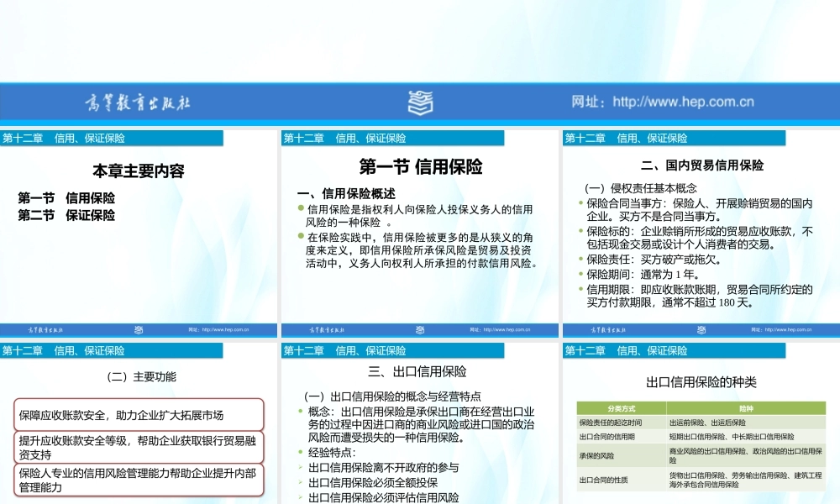Click the 保险人专业的信用风险管理能力 box
Screen dimensions: 840x504
(139, 479)
